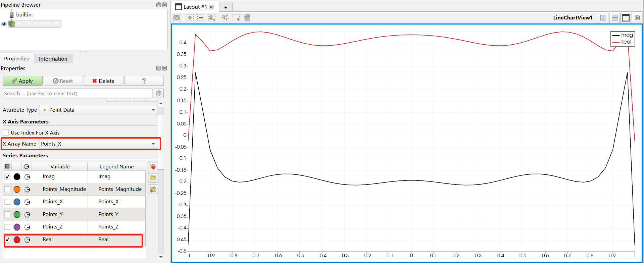Click the Legend Name column header
Screen dimensions: 644x263
(x=117, y=166)
